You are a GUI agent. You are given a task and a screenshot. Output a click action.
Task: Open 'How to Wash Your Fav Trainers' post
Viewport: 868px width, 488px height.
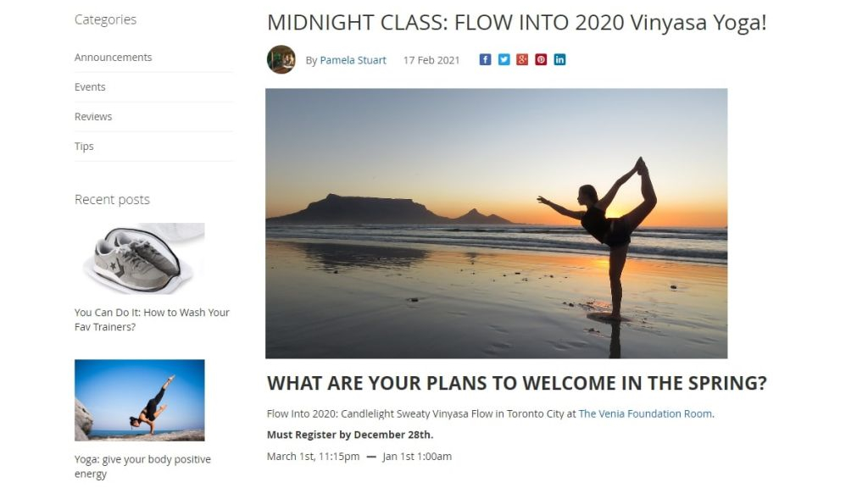pos(152,319)
